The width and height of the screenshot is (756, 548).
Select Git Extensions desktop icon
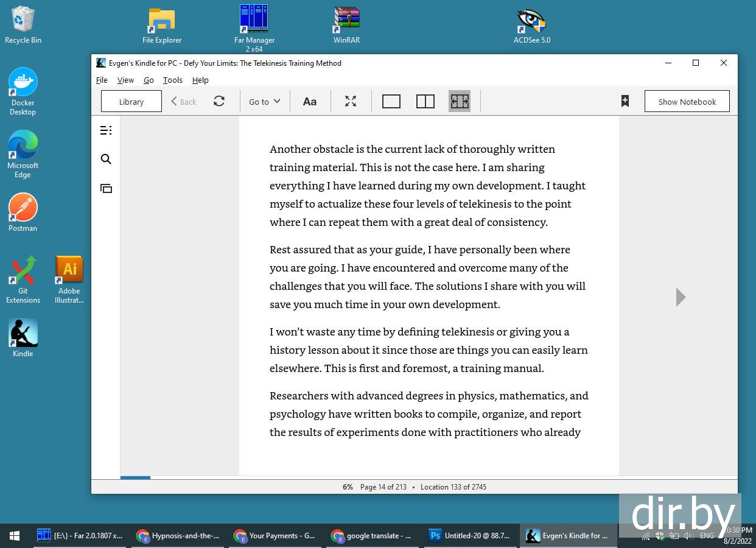(x=23, y=280)
